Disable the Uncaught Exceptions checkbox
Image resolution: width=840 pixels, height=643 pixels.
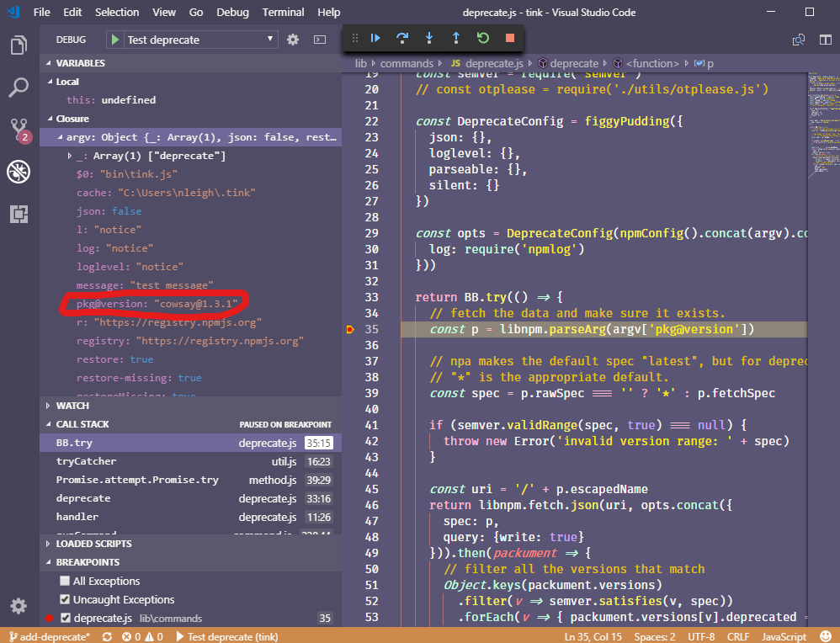coord(65,599)
